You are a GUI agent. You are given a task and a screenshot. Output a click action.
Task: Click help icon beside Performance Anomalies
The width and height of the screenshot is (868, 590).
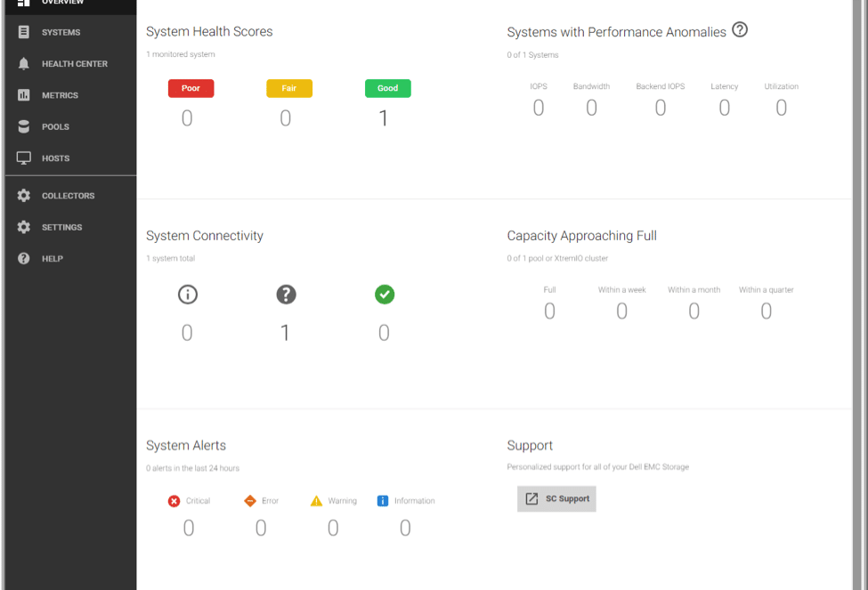[x=740, y=30]
